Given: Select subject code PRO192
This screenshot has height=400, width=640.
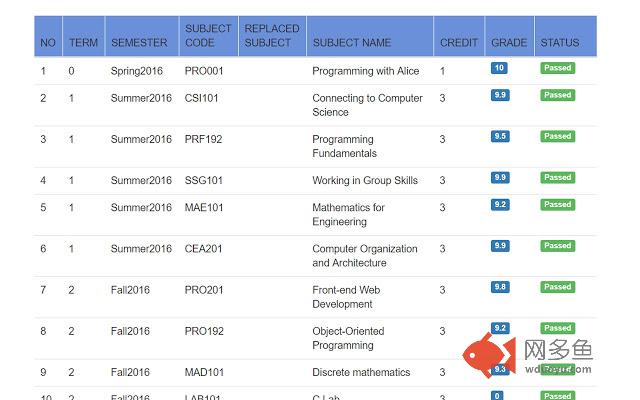Looking at the screenshot, I should [204, 331].
